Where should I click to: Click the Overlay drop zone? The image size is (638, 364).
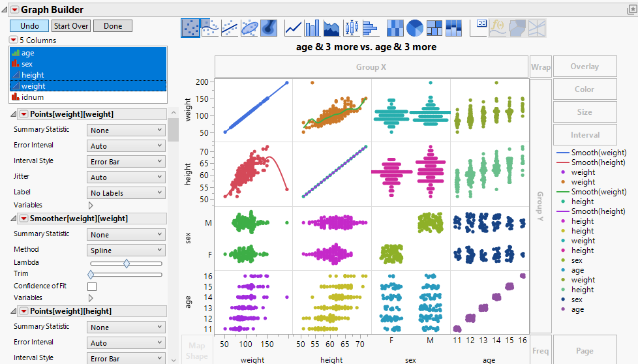coord(585,67)
